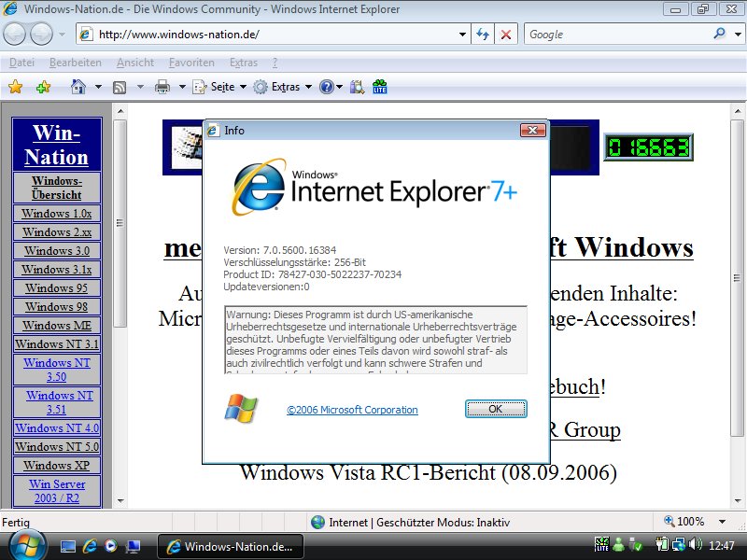Screen dimensions: 747x560
Task: Open the Ansicht menu
Action: coord(135,63)
